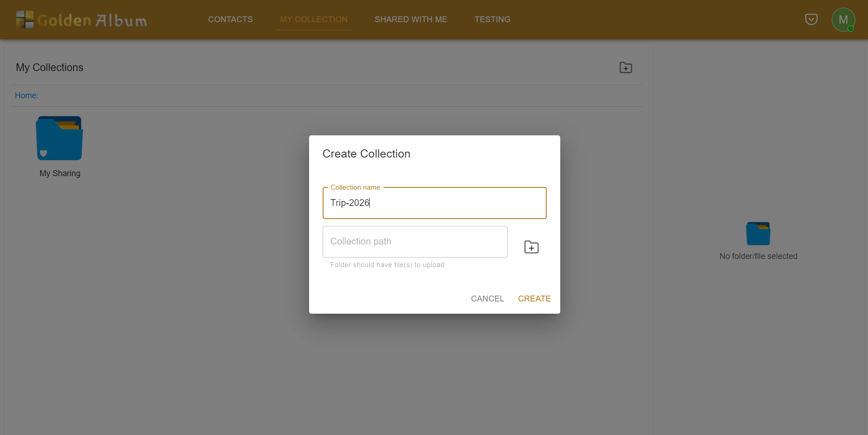Save page with the Pocket icon

(811, 19)
